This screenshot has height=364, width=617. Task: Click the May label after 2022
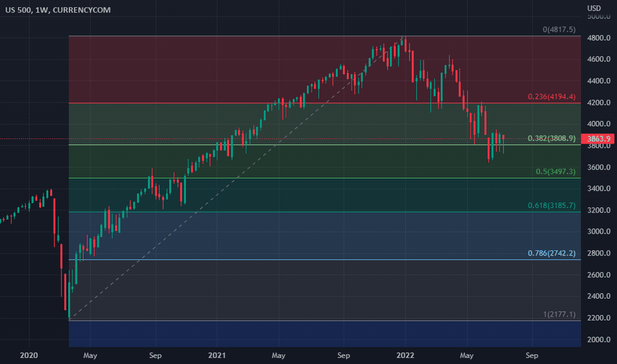click(x=467, y=355)
